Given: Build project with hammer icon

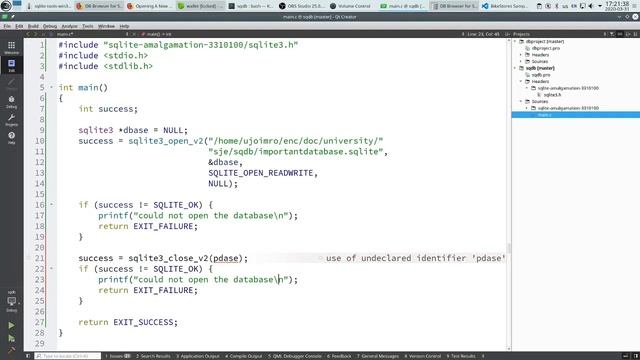Looking at the screenshot, I should tap(11, 349).
